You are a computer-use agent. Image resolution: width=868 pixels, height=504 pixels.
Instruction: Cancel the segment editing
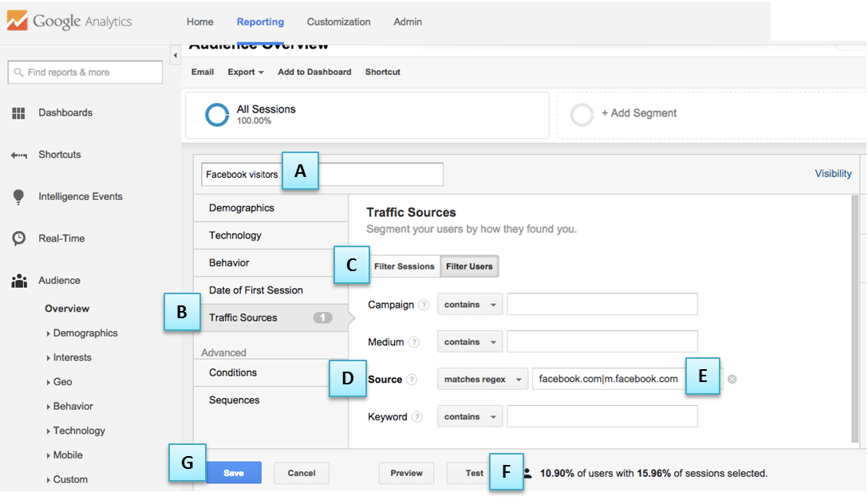coord(302,473)
